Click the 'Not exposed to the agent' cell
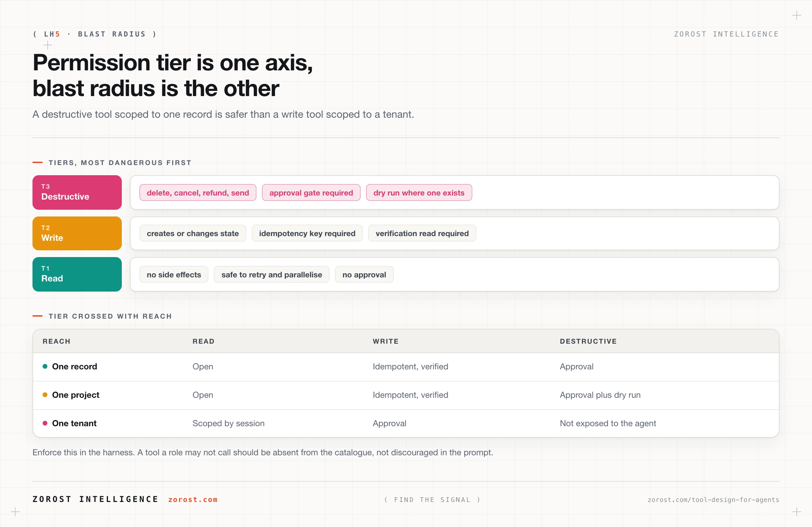 (608, 423)
